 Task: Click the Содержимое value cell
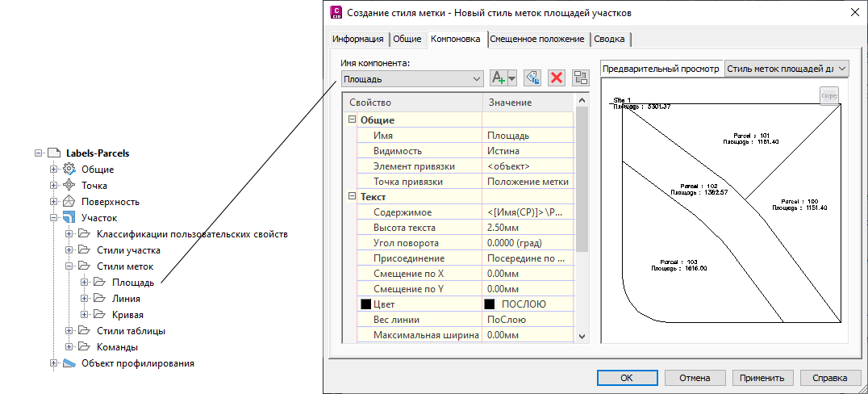[x=528, y=212]
